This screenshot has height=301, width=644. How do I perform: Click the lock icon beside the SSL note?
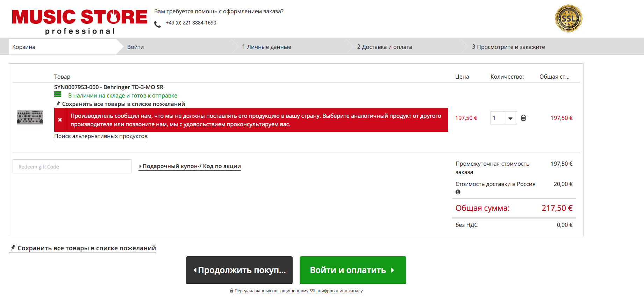[x=231, y=291]
